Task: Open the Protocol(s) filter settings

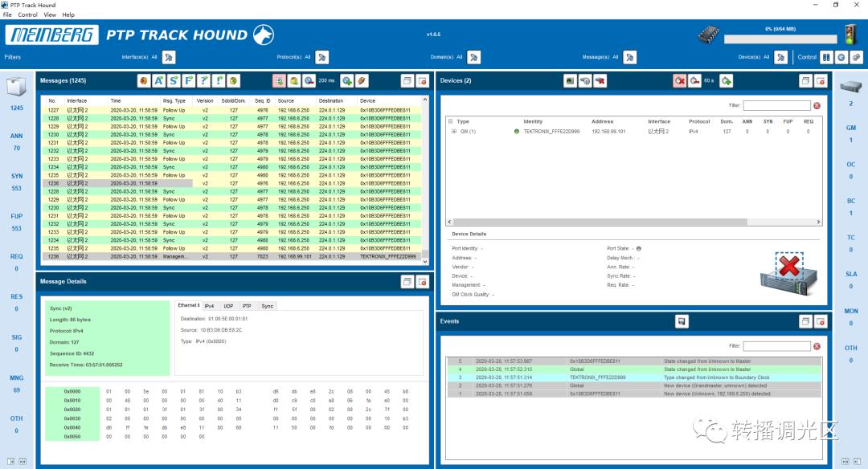Action: pos(321,57)
